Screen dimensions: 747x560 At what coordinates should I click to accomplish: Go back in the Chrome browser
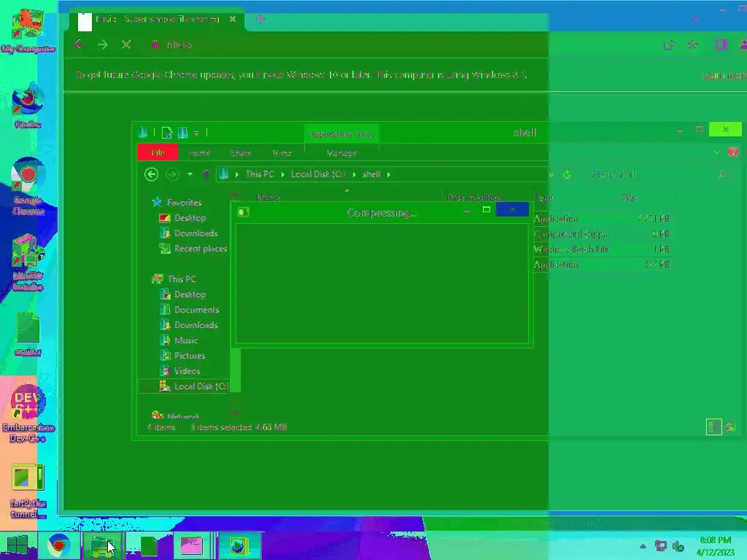coord(80,44)
